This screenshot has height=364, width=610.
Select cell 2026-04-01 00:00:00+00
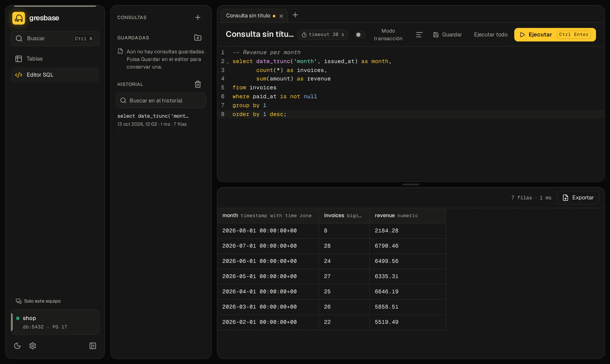(x=268, y=292)
